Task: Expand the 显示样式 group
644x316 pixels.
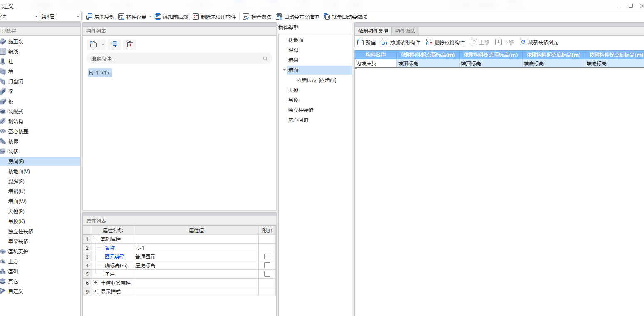Action: (x=95, y=291)
